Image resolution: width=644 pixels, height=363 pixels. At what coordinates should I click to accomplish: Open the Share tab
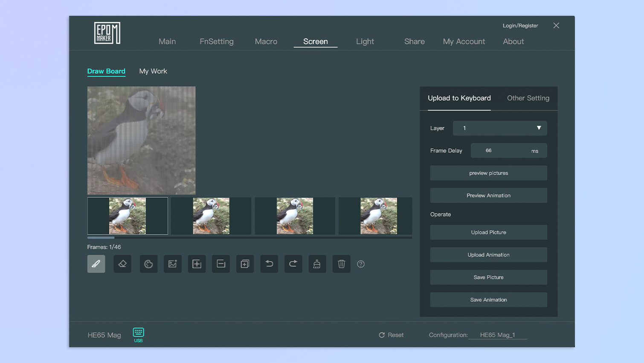[x=415, y=41]
